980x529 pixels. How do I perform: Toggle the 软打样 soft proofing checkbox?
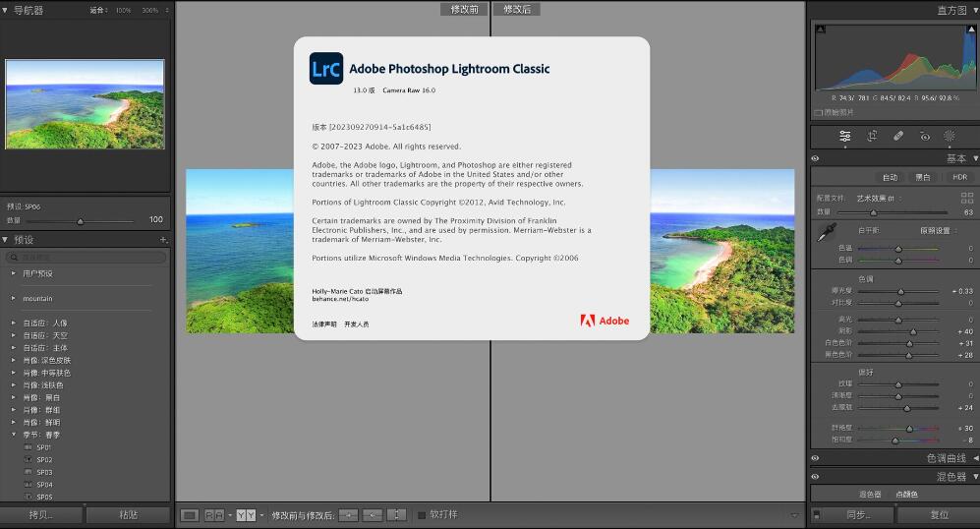pos(422,515)
